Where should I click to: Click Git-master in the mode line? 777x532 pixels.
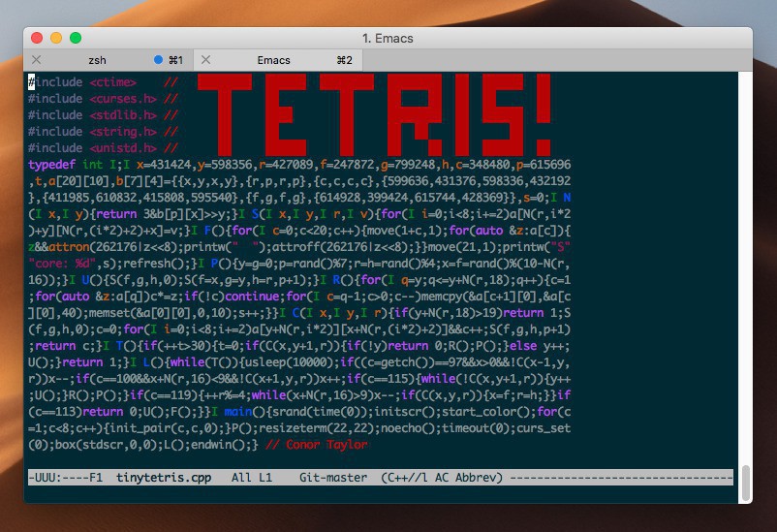(x=333, y=478)
